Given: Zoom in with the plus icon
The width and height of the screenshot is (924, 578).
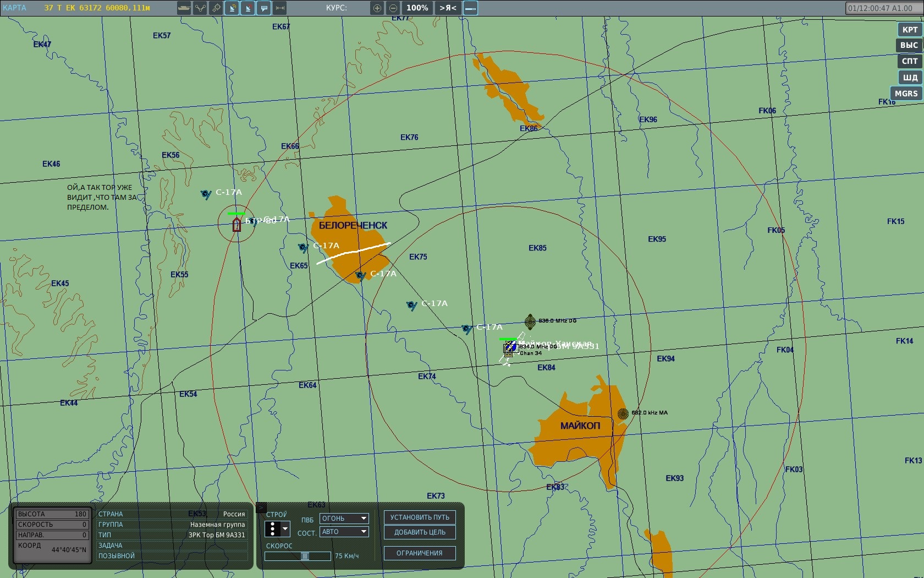Looking at the screenshot, I should pyautogui.click(x=377, y=8).
